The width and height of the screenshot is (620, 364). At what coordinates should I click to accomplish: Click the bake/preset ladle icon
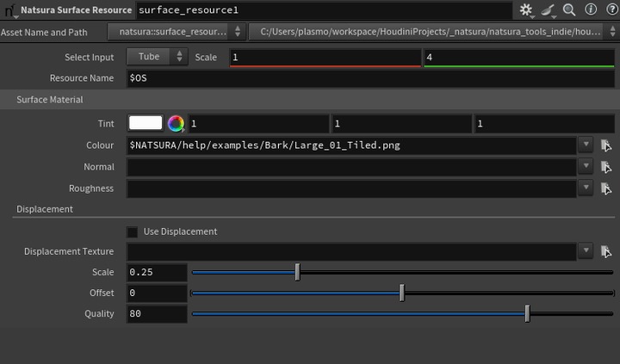tap(549, 10)
